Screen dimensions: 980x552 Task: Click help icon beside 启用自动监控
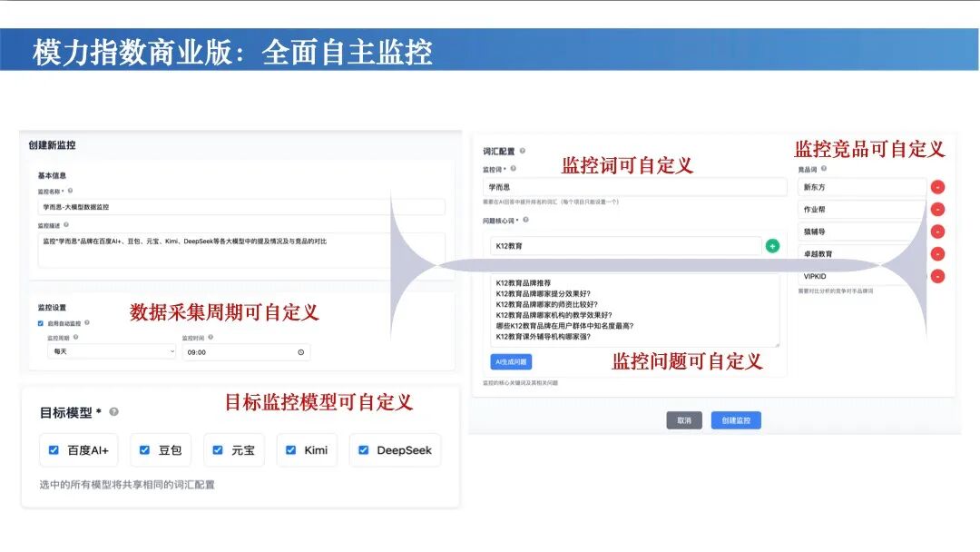tap(87, 322)
